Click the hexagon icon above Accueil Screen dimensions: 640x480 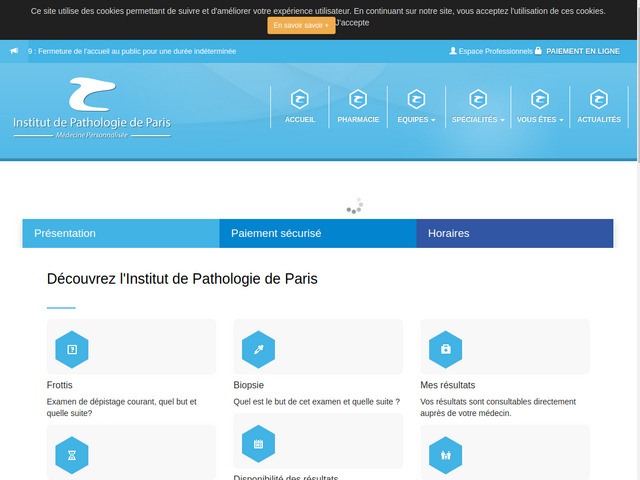(300, 99)
